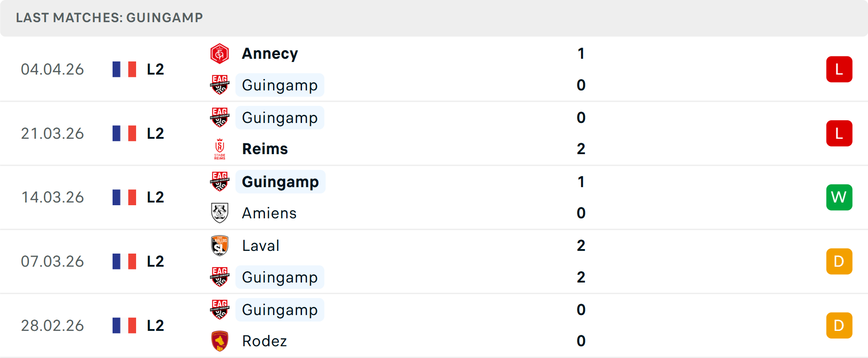Click the French flag beside the 28.02.26 match
Viewport: 868px width, 358px height.
pos(124,325)
